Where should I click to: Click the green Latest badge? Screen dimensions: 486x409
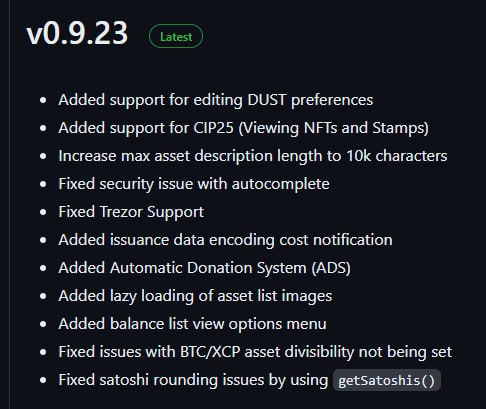(x=176, y=36)
